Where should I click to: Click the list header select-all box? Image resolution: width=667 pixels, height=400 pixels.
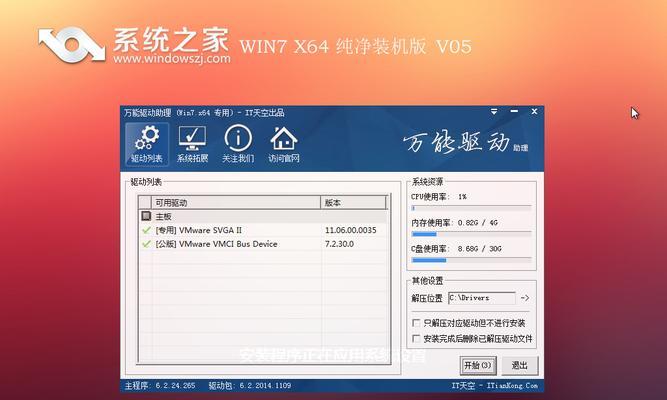[x=145, y=203]
